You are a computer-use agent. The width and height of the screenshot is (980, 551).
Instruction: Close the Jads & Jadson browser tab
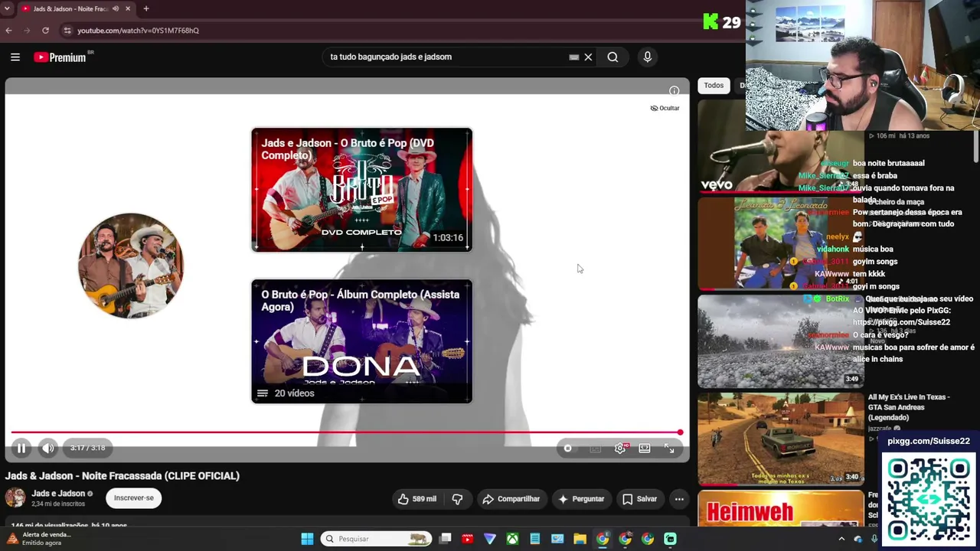click(x=128, y=8)
